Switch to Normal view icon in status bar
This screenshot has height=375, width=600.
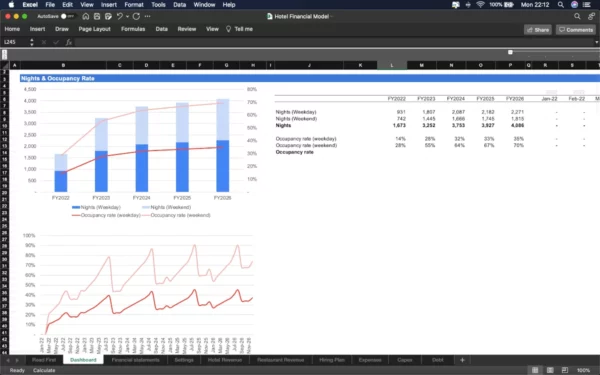535,370
